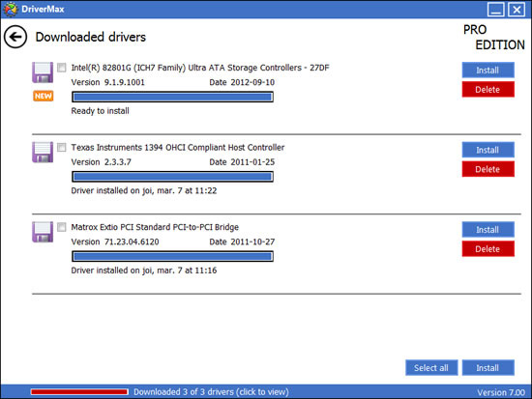Click the Intel 82801G driver floppy icon
532x399 pixels.
pyautogui.click(x=43, y=72)
